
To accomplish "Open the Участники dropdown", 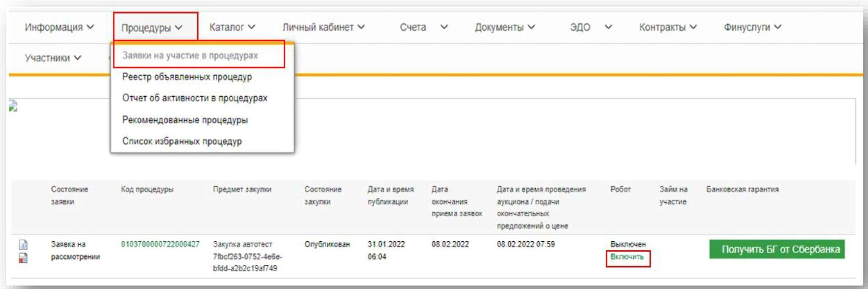I will [53, 58].
